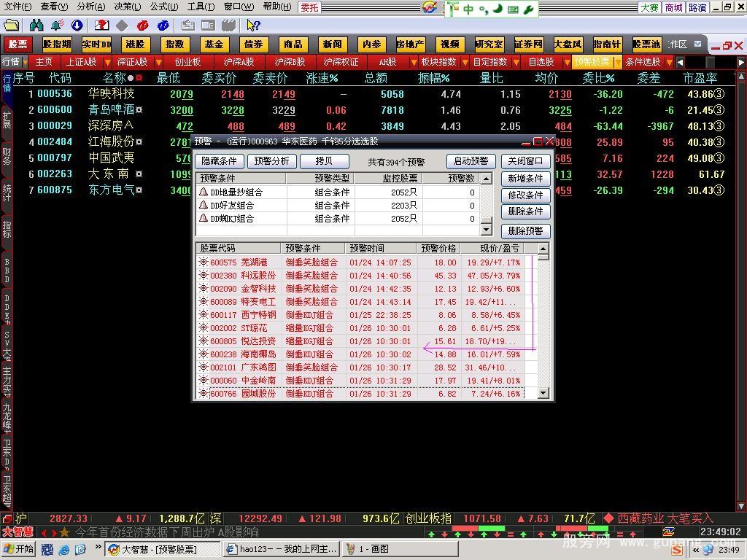Select row 600600 青岛啤酒

click(x=373, y=110)
